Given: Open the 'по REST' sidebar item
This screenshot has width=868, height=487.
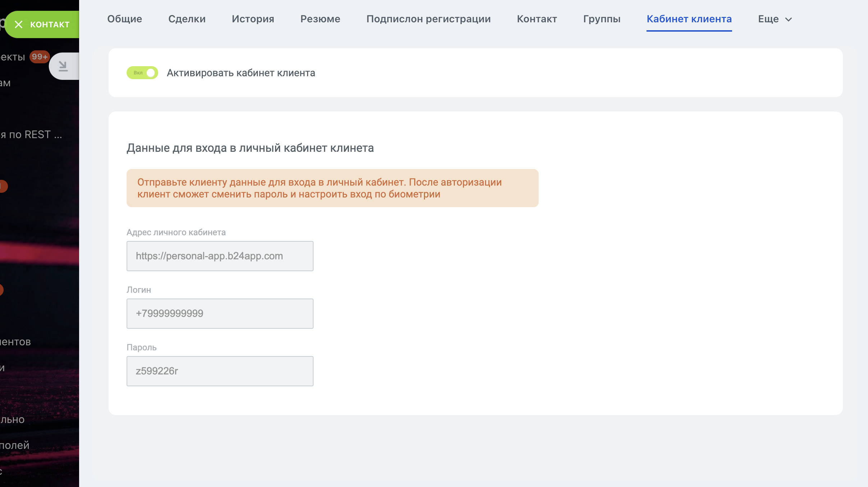Looking at the screenshot, I should 32,135.
